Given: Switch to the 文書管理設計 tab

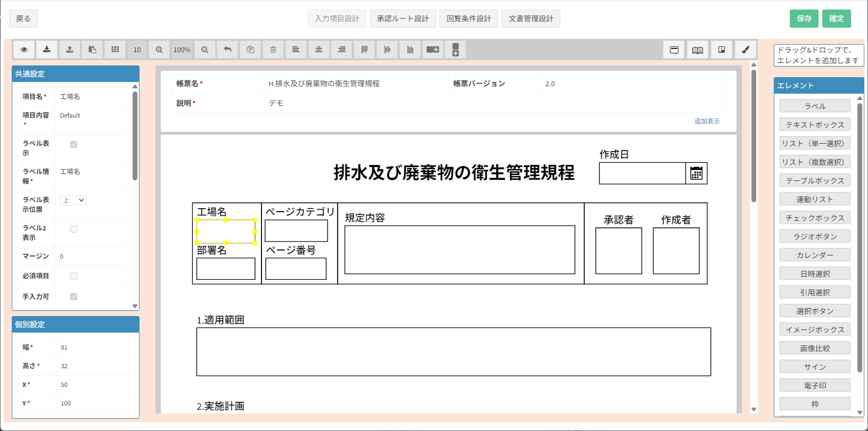Looking at the screenshot, I should pos(530,19).
